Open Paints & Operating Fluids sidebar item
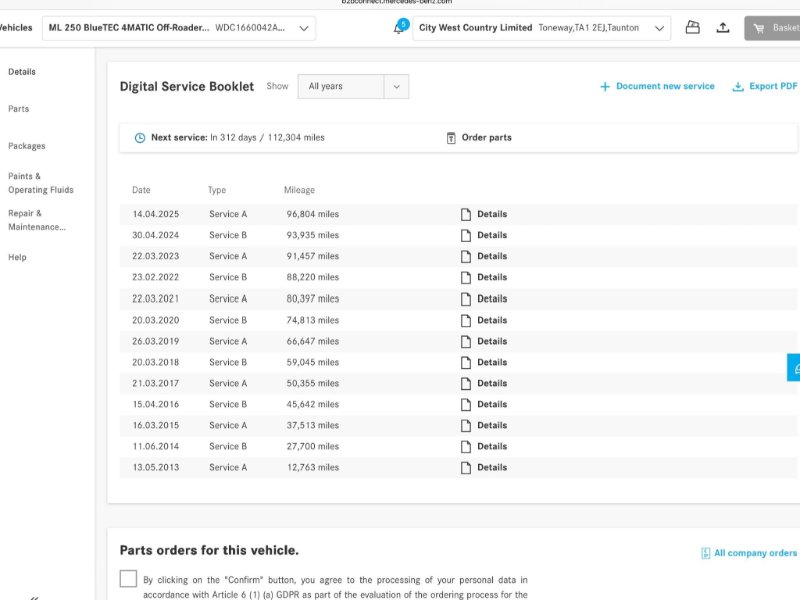800x600 pixels. point(41,183)
